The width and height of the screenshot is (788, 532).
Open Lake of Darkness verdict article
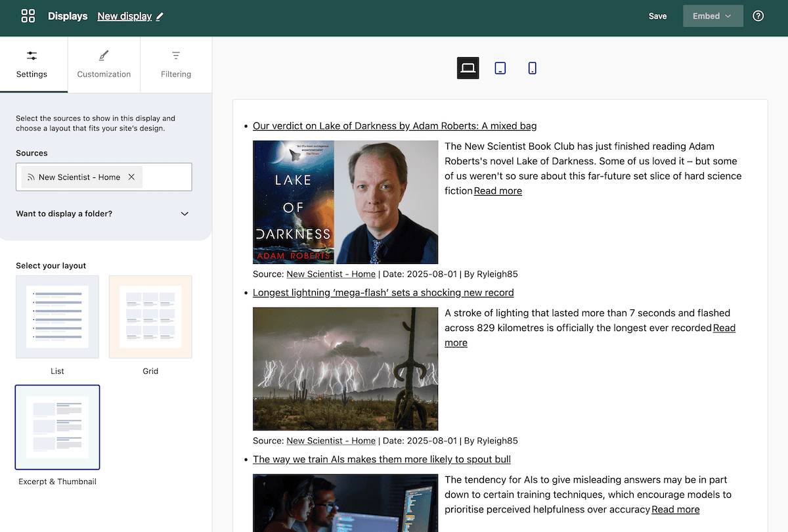395,125
